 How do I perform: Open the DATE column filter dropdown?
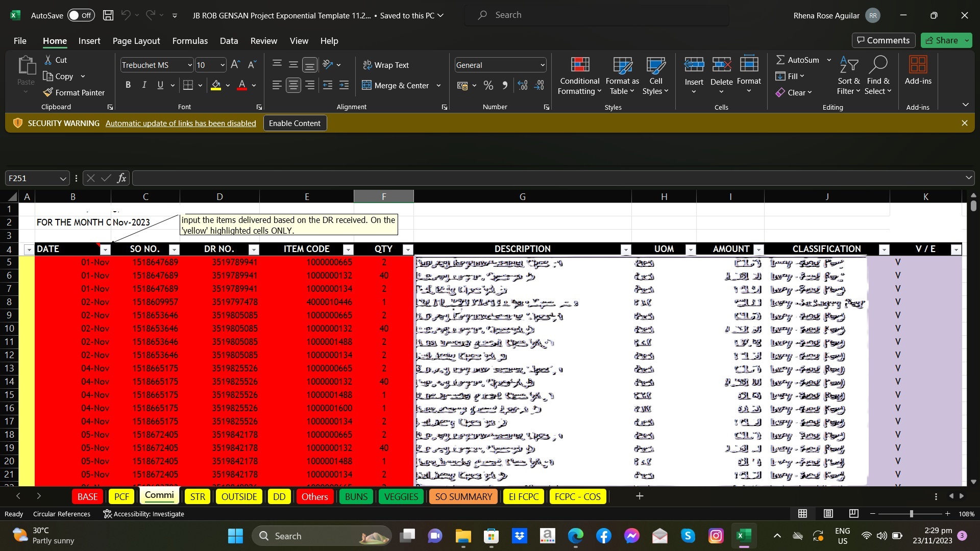tap(105, 249)
